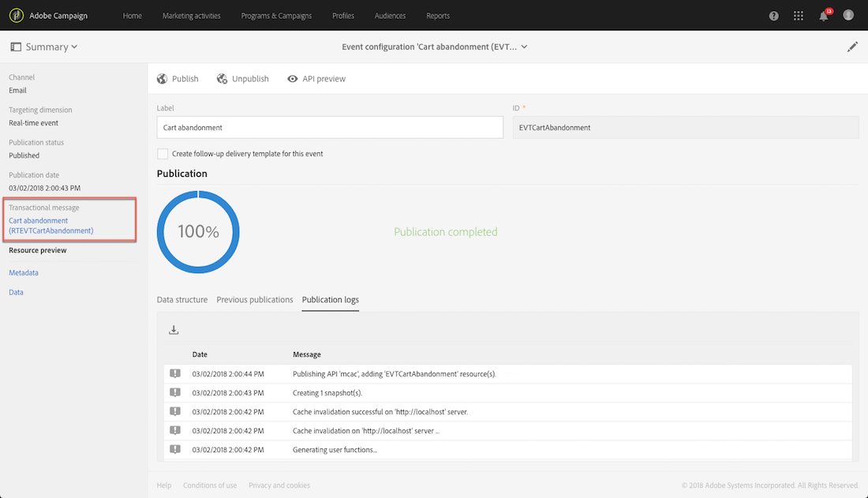Open the Data resource preview link

click(x=16, y=292)
